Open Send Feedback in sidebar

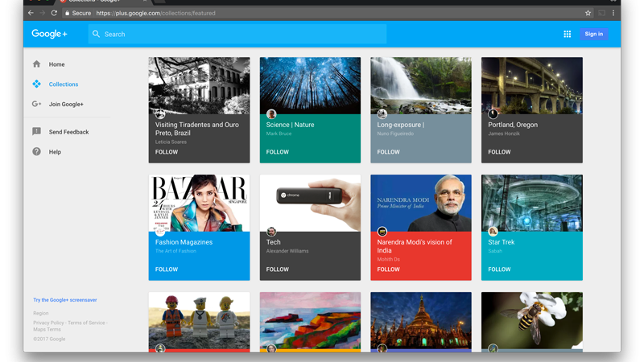tap(68, 132)
